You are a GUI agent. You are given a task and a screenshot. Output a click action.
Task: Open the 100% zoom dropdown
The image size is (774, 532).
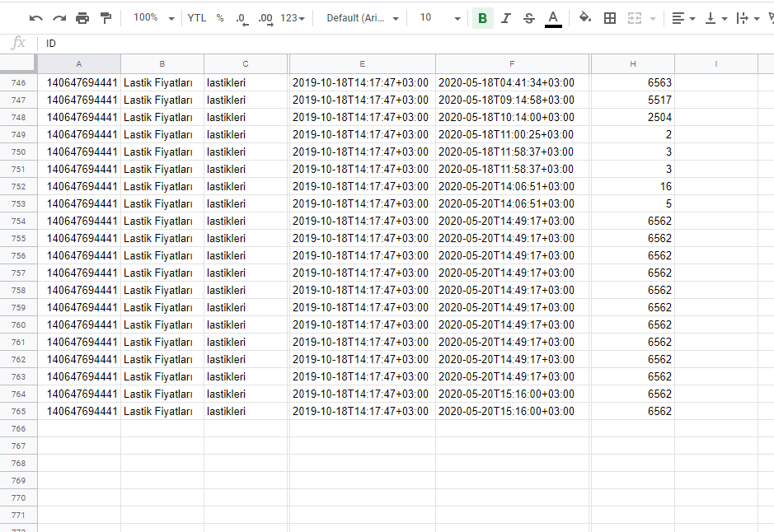153,18
